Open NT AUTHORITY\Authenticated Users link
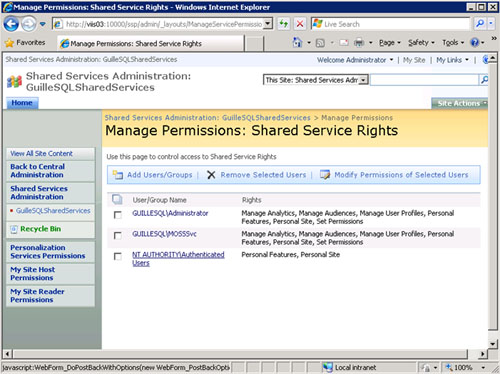 point(178,259)
